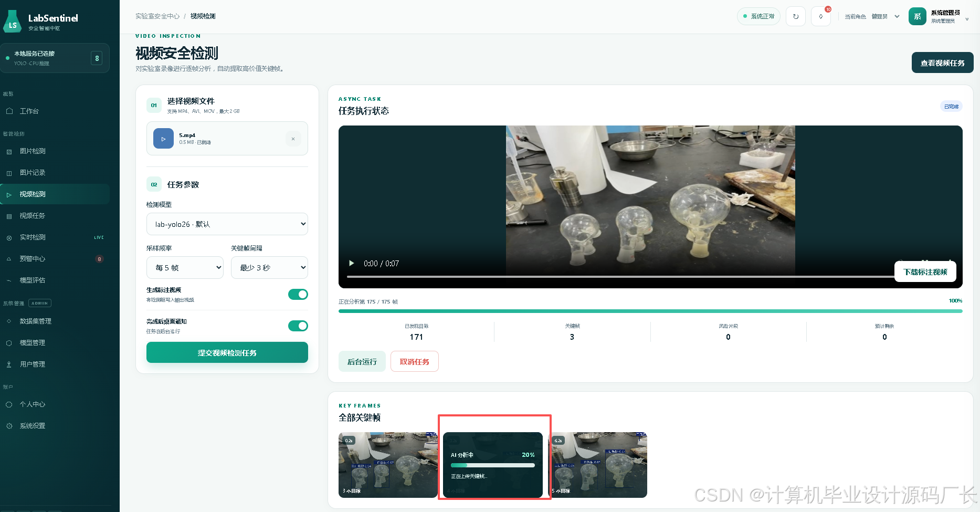This screenshot has width=980, height=512.
Task: Expand the keyframe interval dropdown
Action: (269, 268)
